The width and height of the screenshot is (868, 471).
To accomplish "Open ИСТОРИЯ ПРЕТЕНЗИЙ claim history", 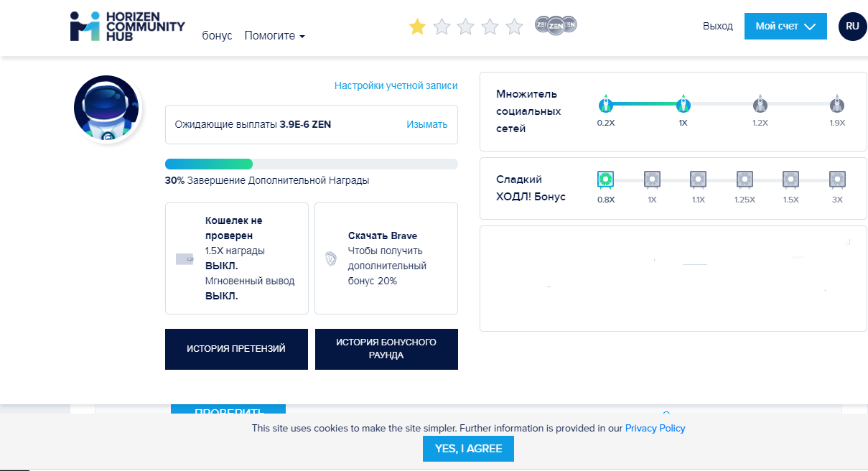I will tap(236, 349).
